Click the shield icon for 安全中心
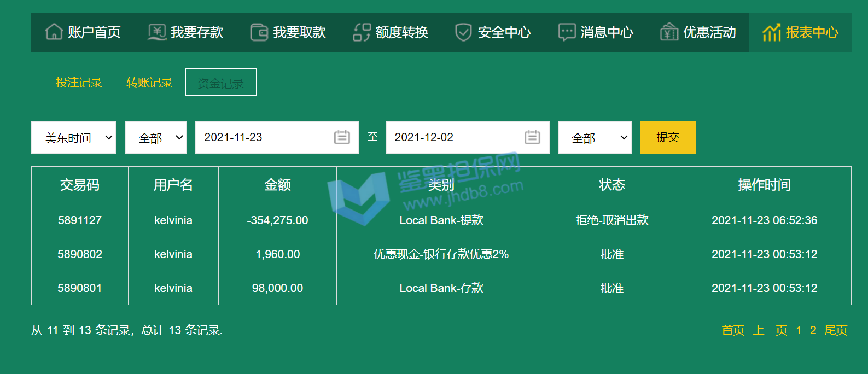868x374 pixels. 463,32
